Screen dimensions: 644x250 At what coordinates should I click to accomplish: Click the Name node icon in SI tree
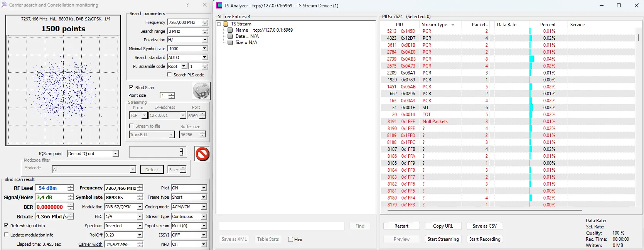tap(230, 30)
